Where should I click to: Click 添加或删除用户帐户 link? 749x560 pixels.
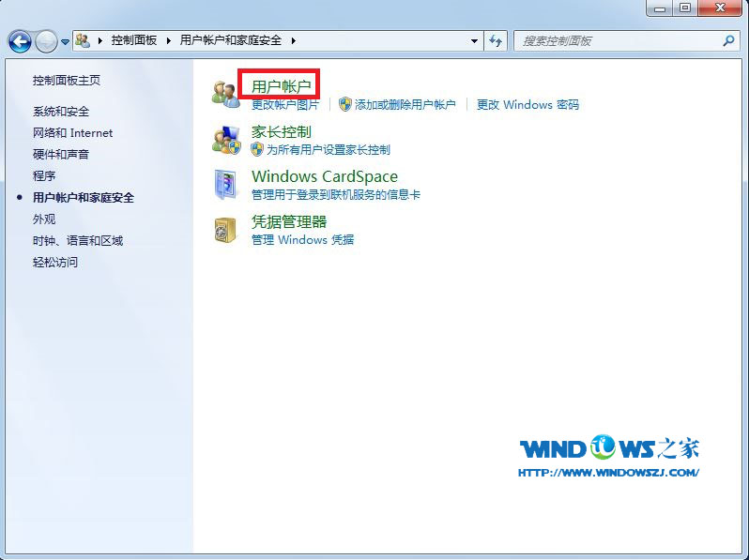pos(405,105)
